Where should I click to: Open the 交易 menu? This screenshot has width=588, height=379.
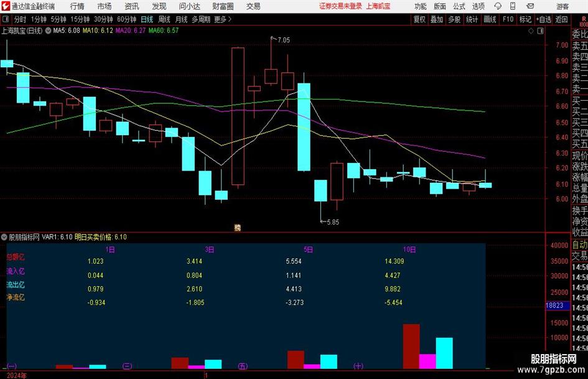pyautogui.click(x=253, y=6)
